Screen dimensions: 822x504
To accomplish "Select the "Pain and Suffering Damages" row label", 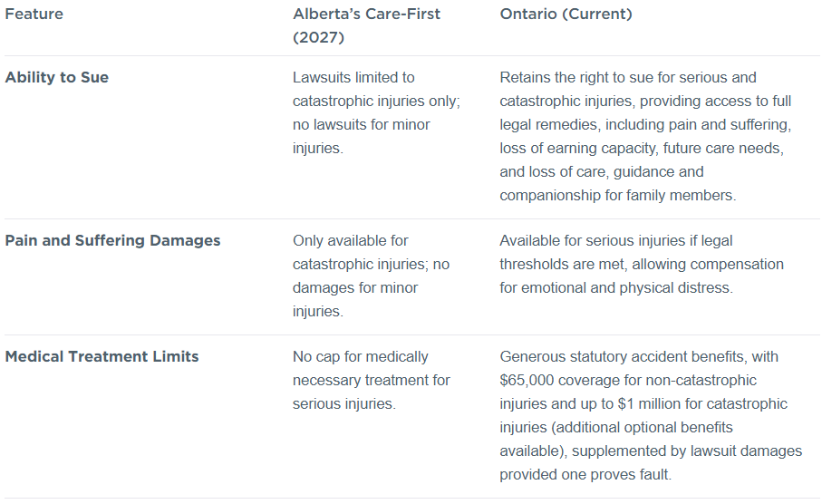I will [112, 241].
